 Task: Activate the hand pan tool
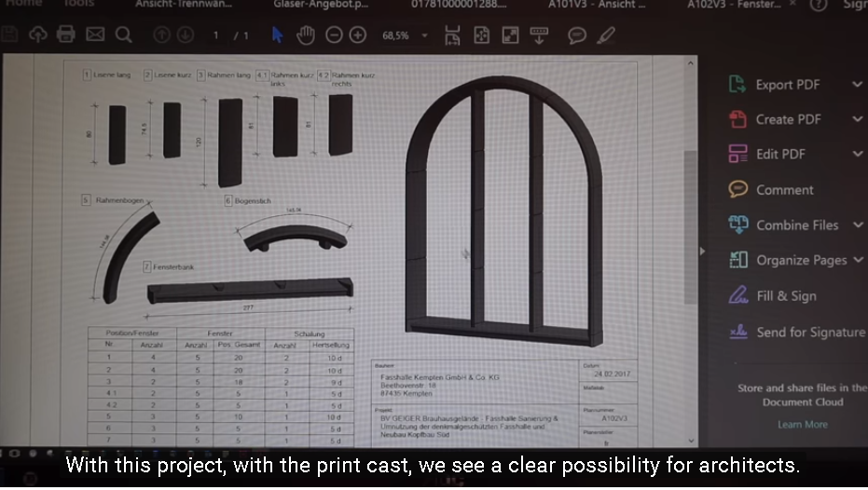coord(306,35)
